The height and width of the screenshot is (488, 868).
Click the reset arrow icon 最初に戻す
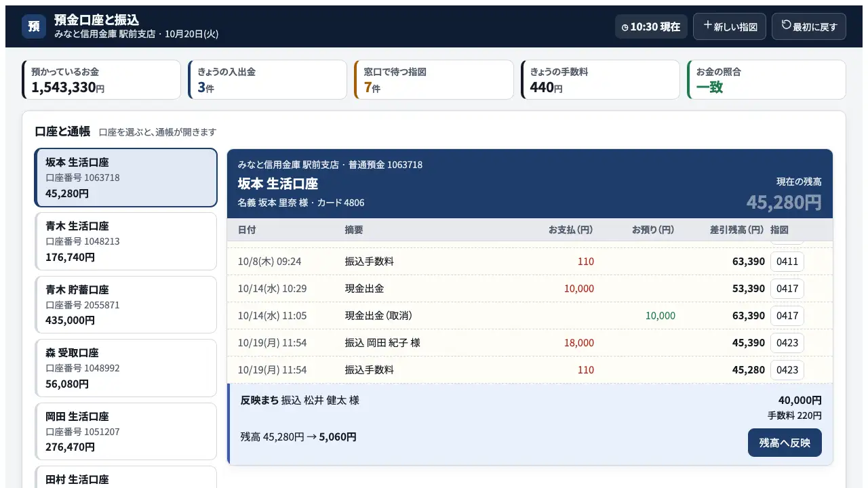click(787, 25)
